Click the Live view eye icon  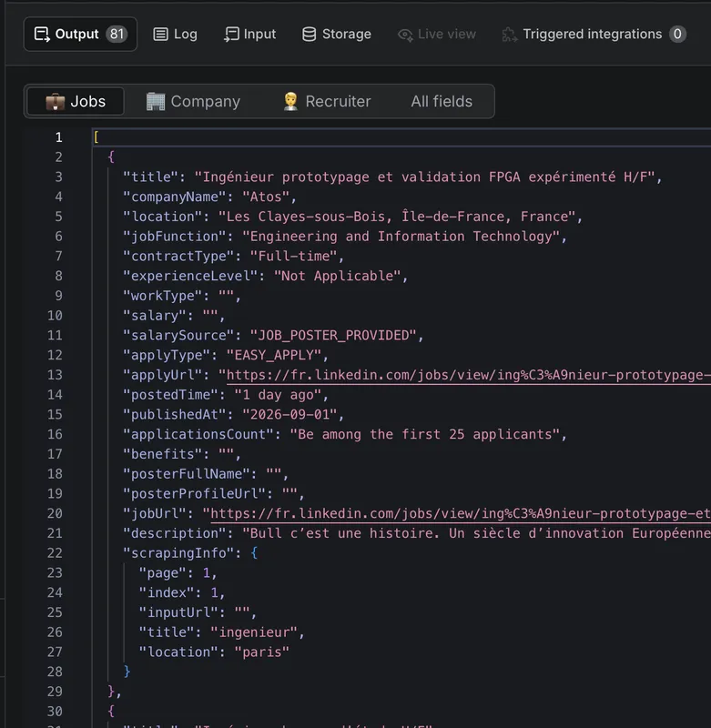click(405, 35)
